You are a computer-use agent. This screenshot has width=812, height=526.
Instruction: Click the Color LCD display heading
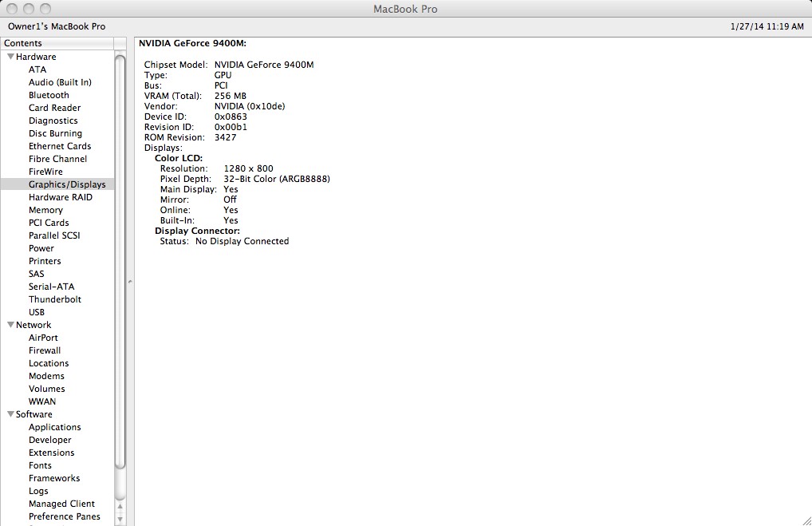(179, 158)
